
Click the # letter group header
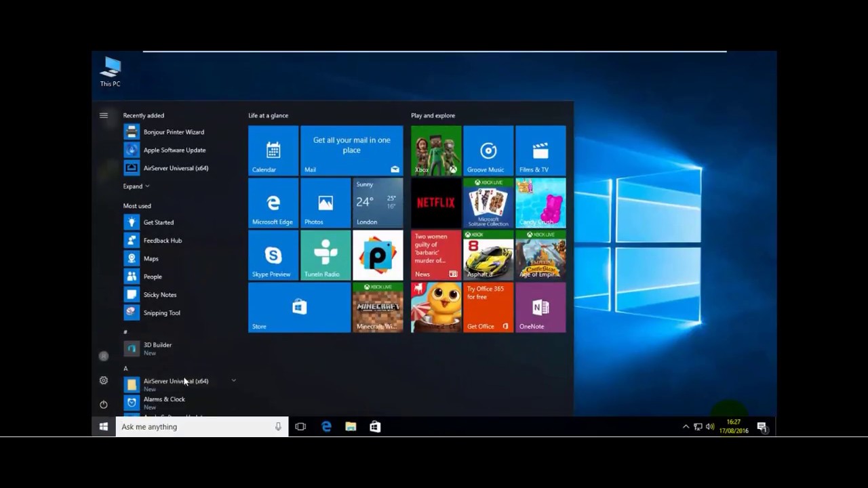coord(125,332)
